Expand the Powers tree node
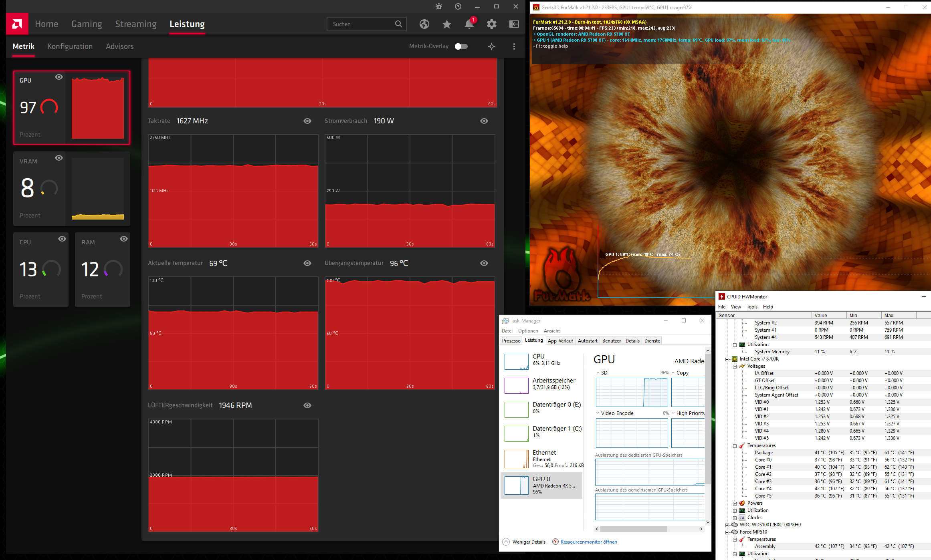This screenshot has width=931, height=560. 735,504
